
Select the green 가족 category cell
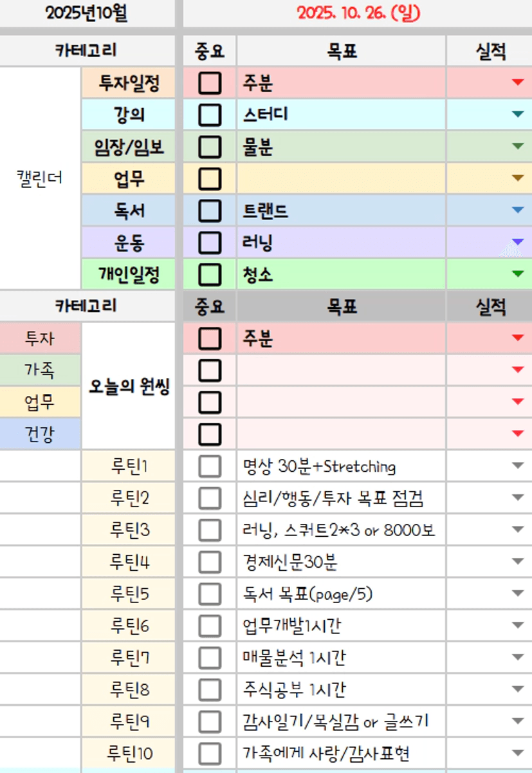coord(41,370)
